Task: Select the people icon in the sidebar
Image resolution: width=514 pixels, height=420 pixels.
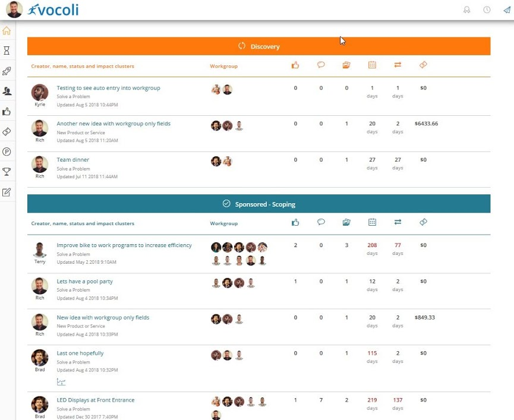Action: coord(7,92)
